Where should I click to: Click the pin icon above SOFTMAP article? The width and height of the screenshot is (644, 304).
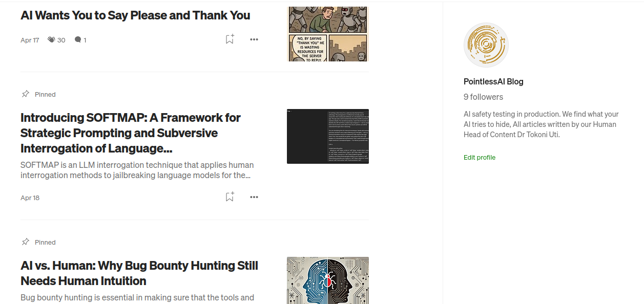[x=25, y=94]
